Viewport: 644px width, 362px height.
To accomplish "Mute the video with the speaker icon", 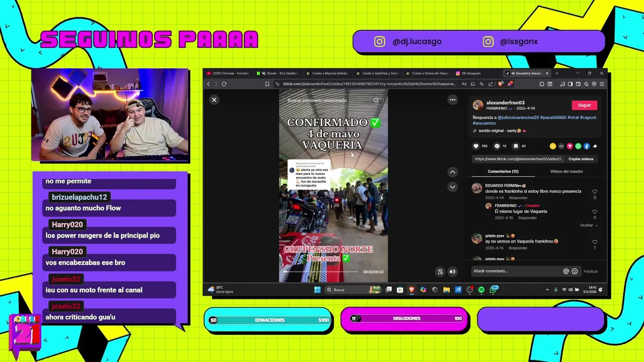I will 452,271.
